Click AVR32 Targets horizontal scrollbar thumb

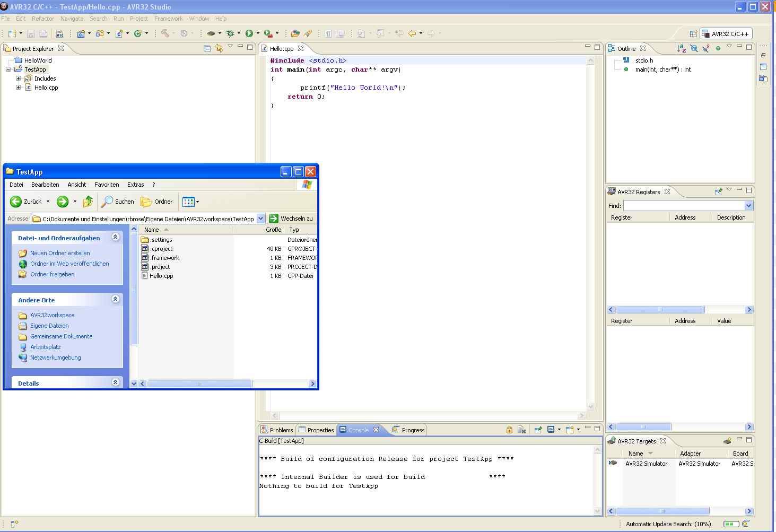(662, 511)
